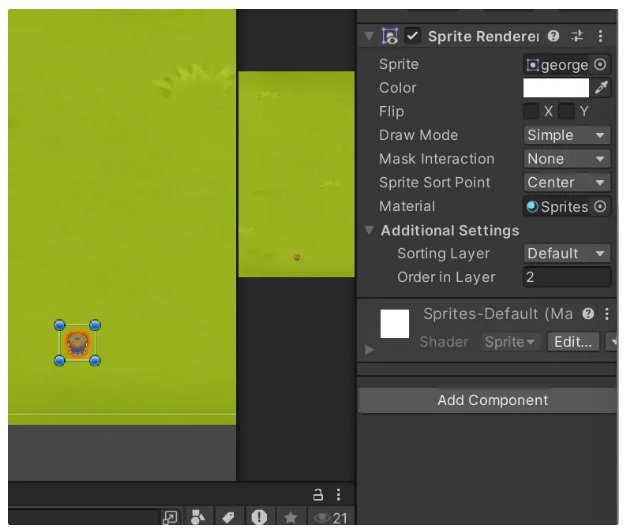Open the search-by-label tag icon
The width and height of the screenshot is (628, 529).
(x=228, y=517)
